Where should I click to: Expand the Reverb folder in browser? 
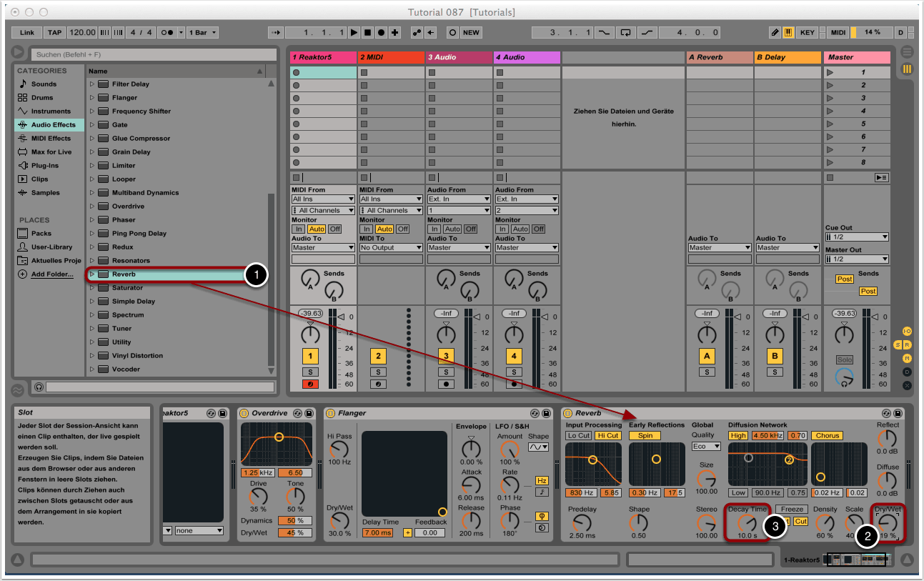click(91, 274)
